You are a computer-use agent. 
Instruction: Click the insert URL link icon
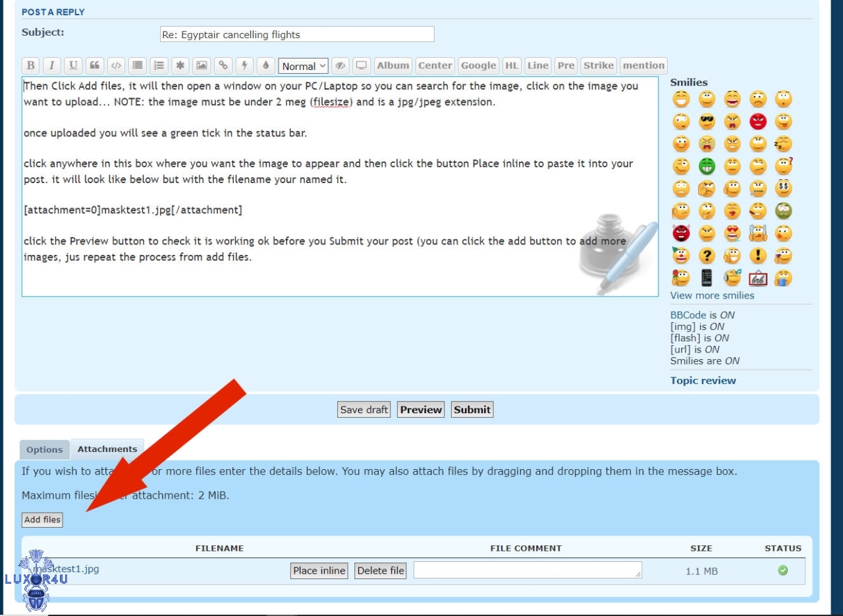[223, 65]
